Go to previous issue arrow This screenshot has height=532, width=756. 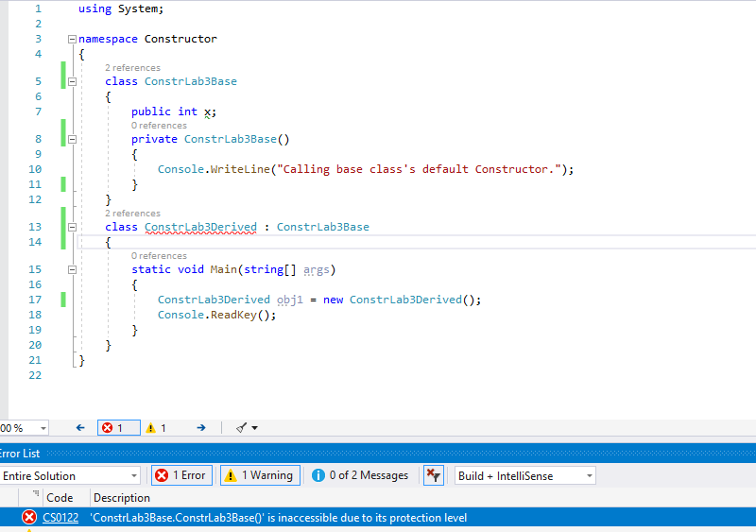80,428
